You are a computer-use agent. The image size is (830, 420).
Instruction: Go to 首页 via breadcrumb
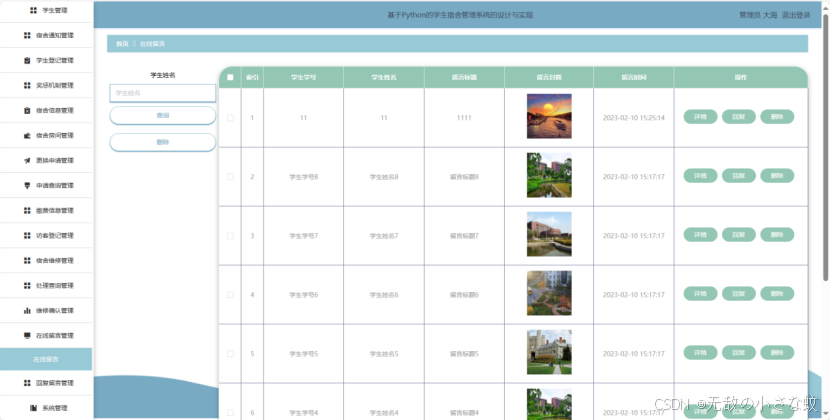coord(122,44)
